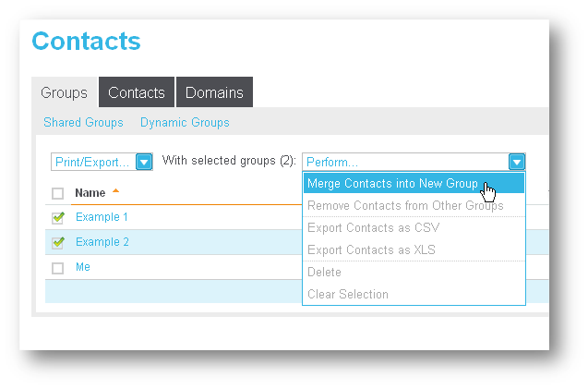Switch to the Domains tab
This screenshot has height=389, width=588.
tap(214, 92)
